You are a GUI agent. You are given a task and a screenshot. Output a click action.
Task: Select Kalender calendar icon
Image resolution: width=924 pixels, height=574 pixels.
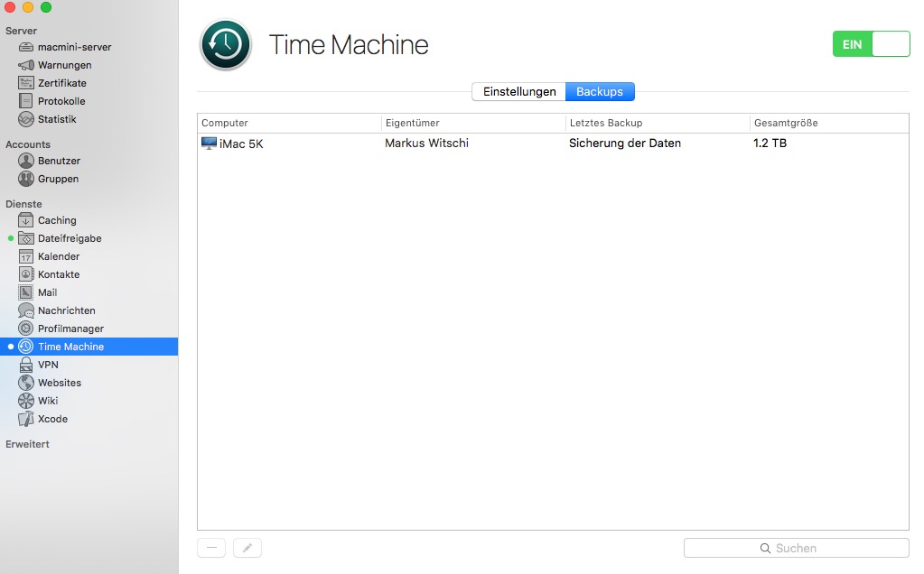tap(26, 256)
